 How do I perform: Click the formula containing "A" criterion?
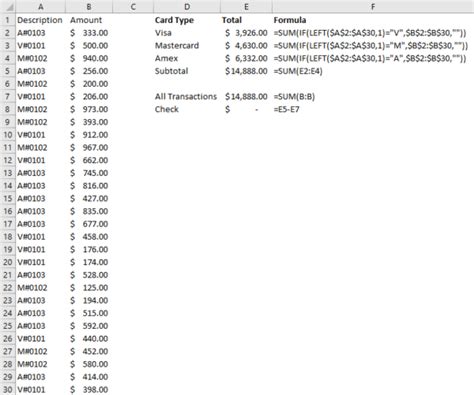pyautogui.click(x=370, y=58)
